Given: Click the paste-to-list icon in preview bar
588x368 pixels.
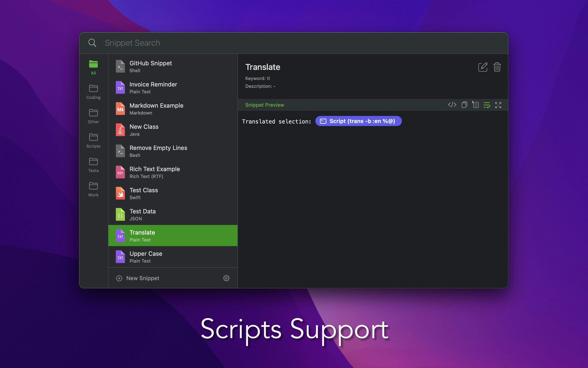Looking at the screenshot, I should click(x=476, y=105).
